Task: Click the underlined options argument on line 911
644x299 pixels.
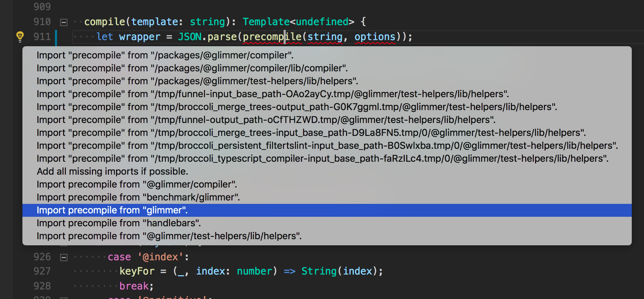Action: pyautogui.click(x=375, y=37)
